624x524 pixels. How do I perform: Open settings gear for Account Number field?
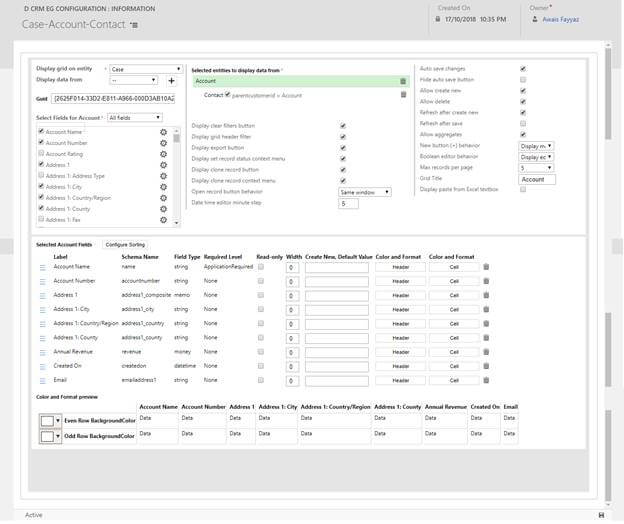(163, 143)
